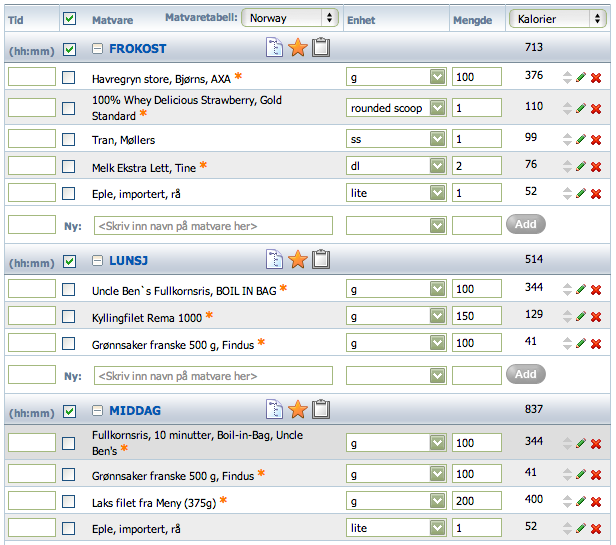Click the Havregryn store, Bjørns, AXA name
Screen dimensions: 616x545
point(161,79)
